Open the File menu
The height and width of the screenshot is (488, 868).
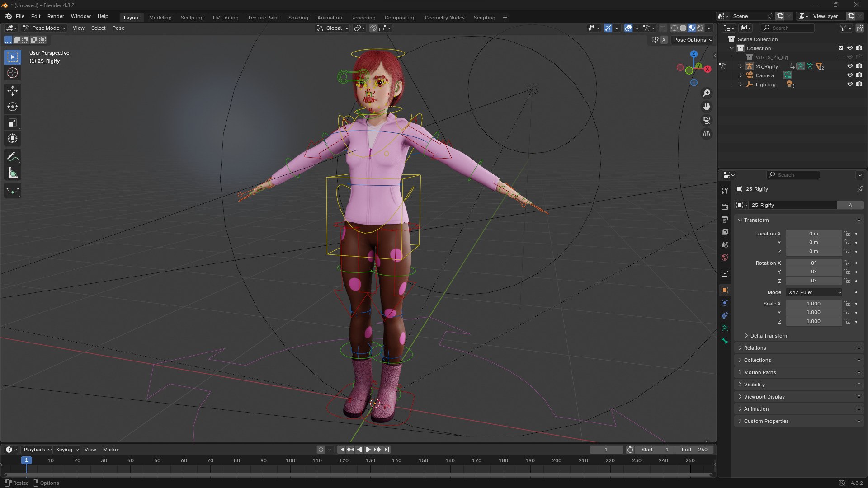point(20,16)
